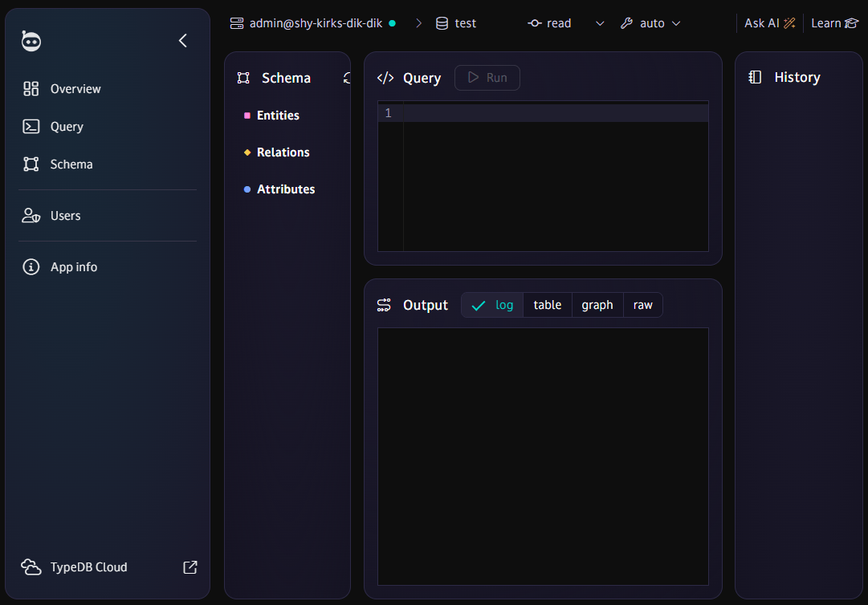Toggle the read transaction mode selector

pos(549,23)
